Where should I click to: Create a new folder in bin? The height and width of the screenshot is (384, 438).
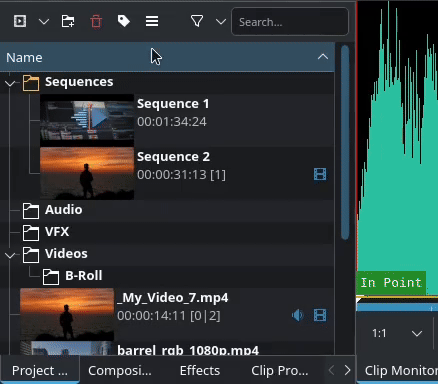(68, 22)
